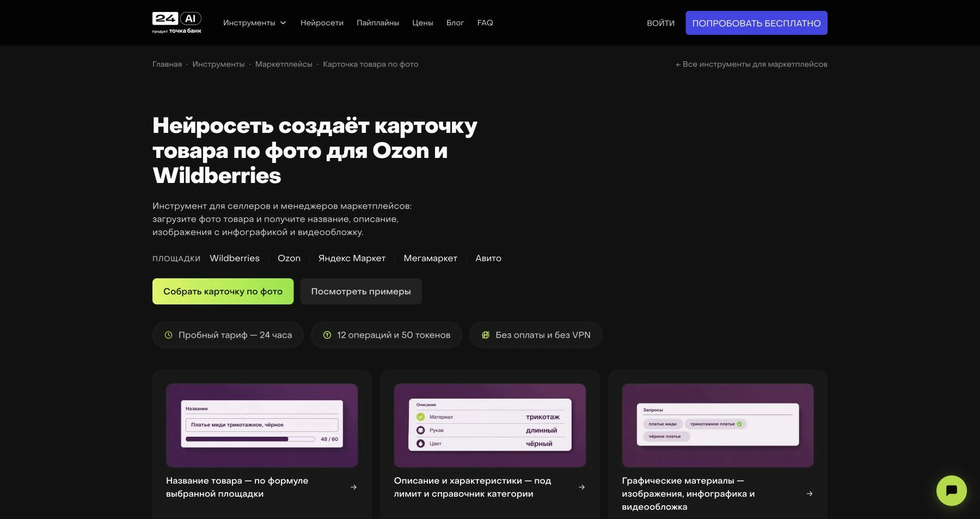Click Карточка товара по фото breadcrumb
The height and width of the screenshot is (519, 980).
[371, 64]
